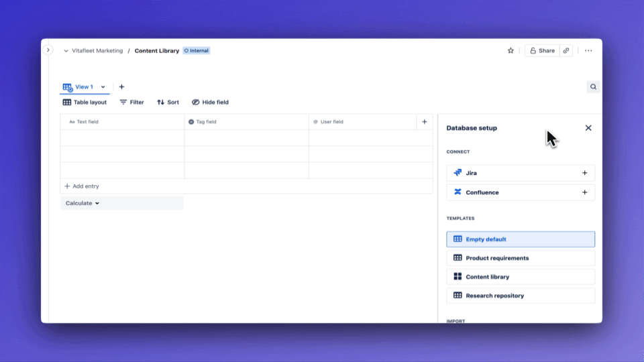Connect the Jira source
The height and width of the screenshot is (362, 644).
pos(521,173)
